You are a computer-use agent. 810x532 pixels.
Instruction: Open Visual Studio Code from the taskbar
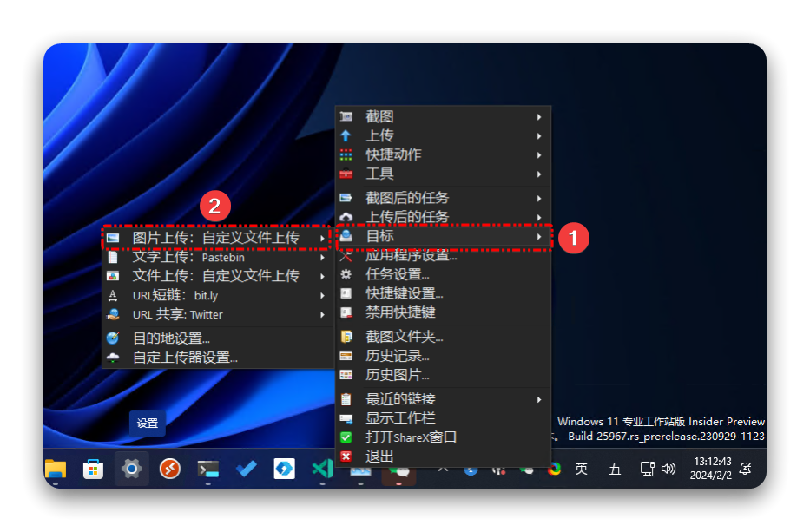(322, 469)
